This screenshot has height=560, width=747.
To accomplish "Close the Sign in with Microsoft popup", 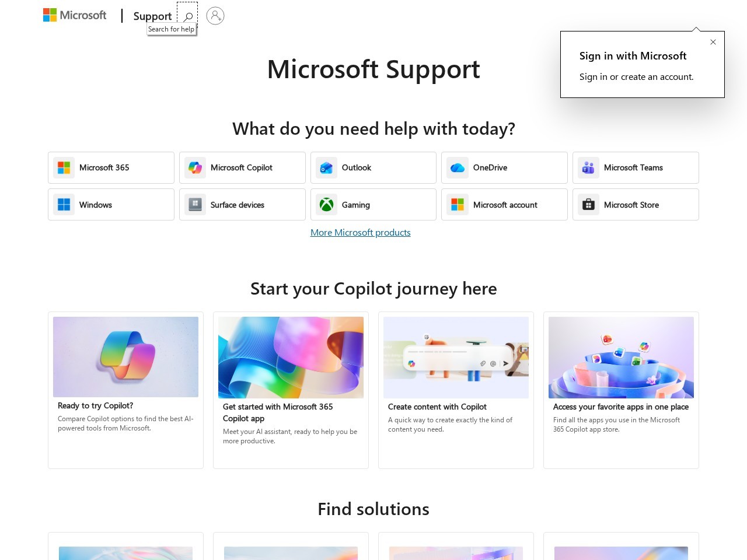I will (x=713, y=42).
